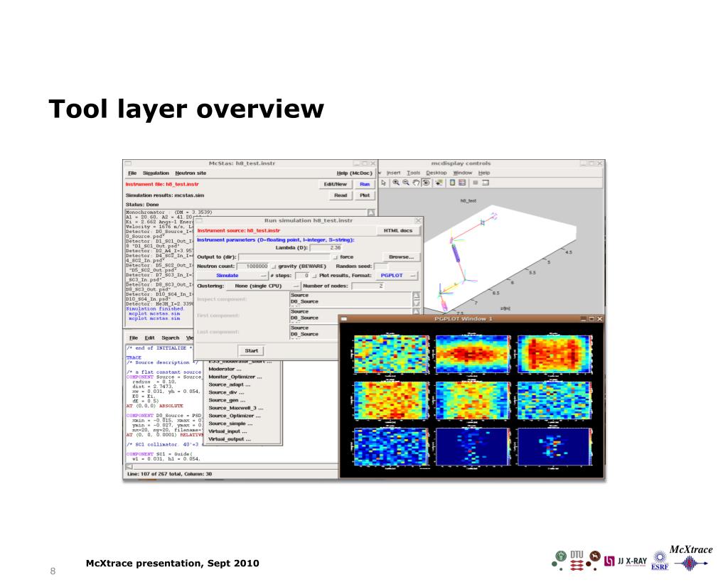Open window menu icon of McStas main window
The height and width of the screenshot is (582, 728).
[128, 163]
